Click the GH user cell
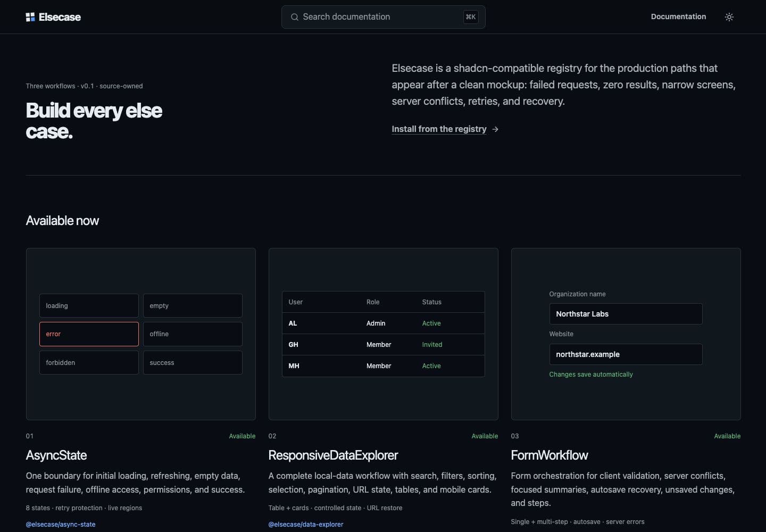 (294, 345)
